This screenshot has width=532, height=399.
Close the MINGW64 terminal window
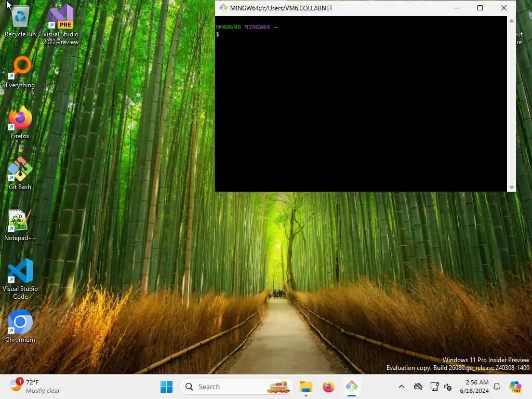pyautogui.click(x=504, y=8)
